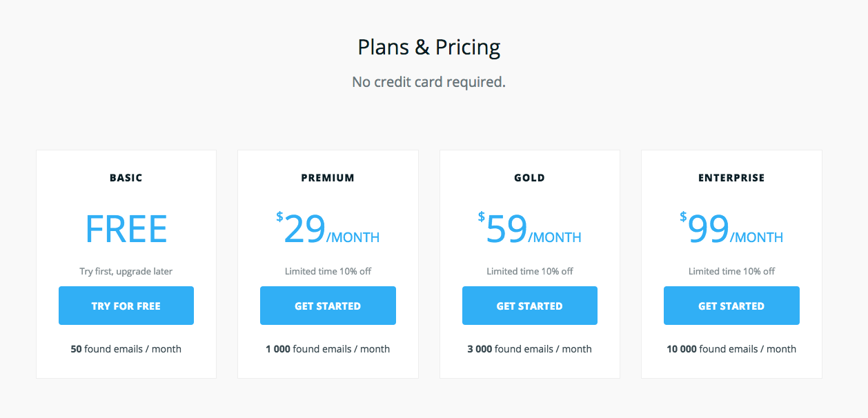Click 50 found emails / month label
The width and height of the screenshot is (868, 418).
point(126,348)
